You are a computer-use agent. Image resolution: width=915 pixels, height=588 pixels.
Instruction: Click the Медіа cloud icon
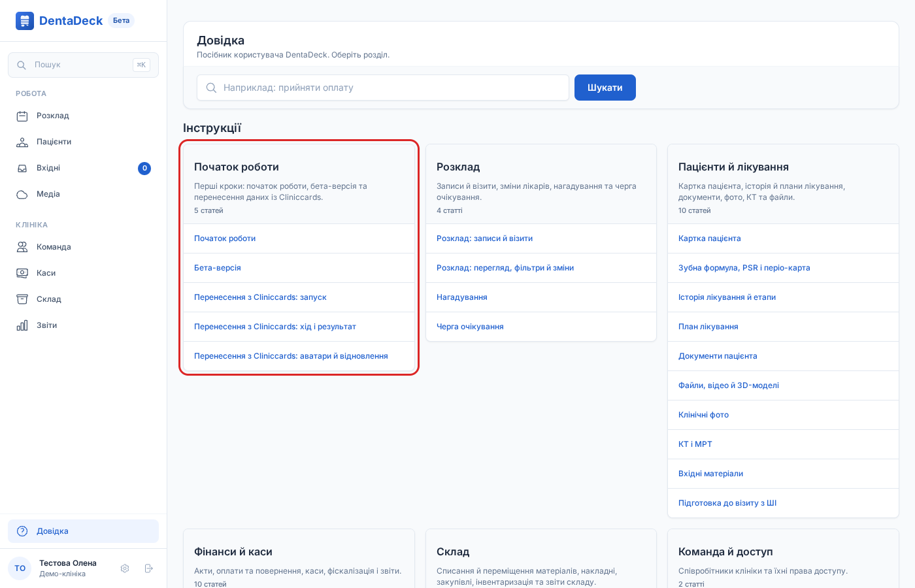[x=22, y=195]
